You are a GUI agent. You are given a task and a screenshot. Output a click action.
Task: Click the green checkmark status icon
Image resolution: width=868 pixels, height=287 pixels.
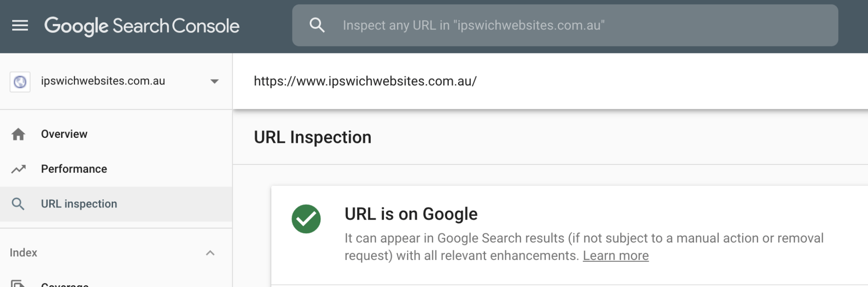[306, 219]
